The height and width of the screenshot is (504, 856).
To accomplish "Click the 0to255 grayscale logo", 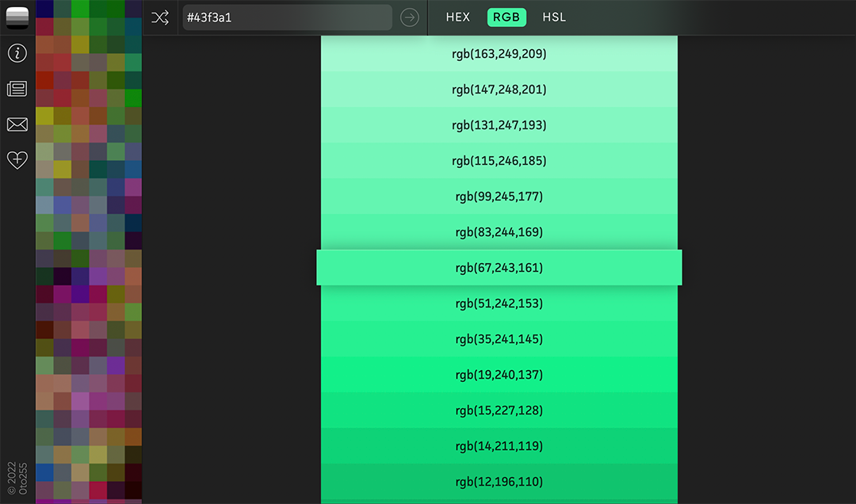I will tap(17, 17).
